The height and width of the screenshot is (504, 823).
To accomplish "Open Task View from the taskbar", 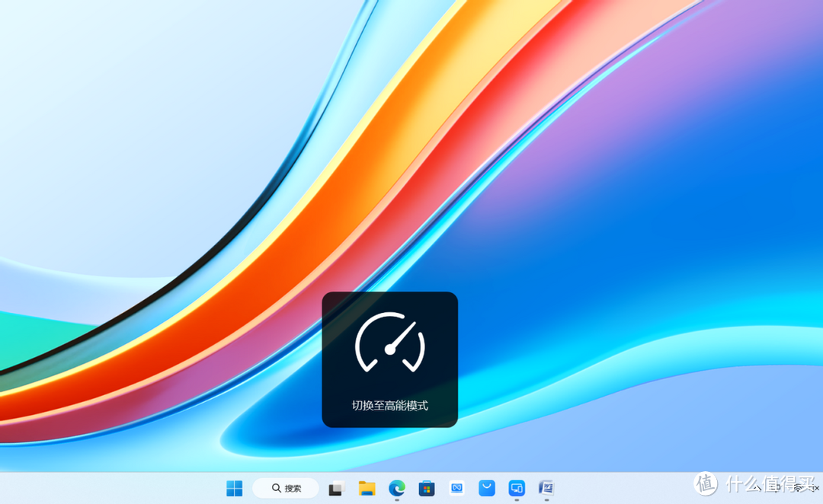I will pyautogui.click(x=337, y=488).
